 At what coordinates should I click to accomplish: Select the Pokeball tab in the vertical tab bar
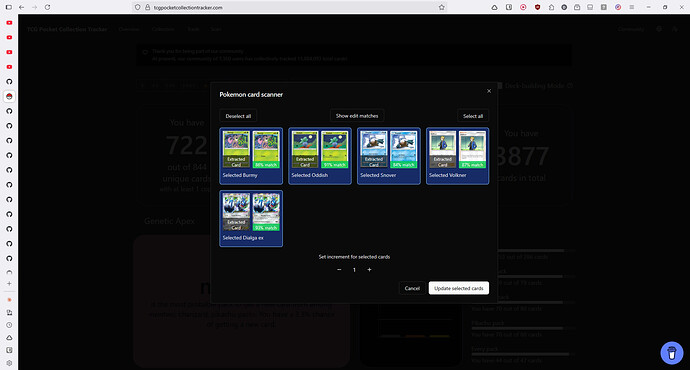[x=9, y=96]
